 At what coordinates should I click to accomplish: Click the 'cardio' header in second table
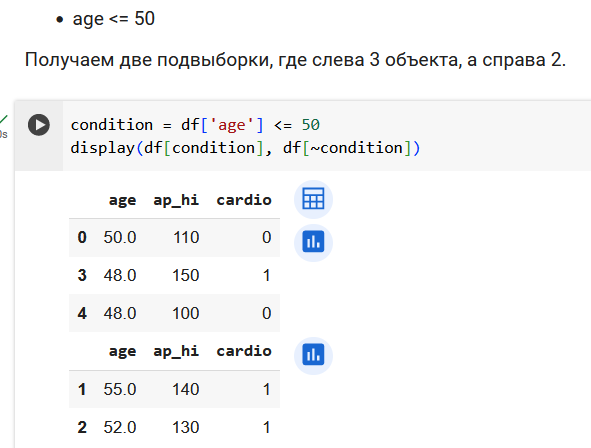pyautogui.click(x=244, y=351)
